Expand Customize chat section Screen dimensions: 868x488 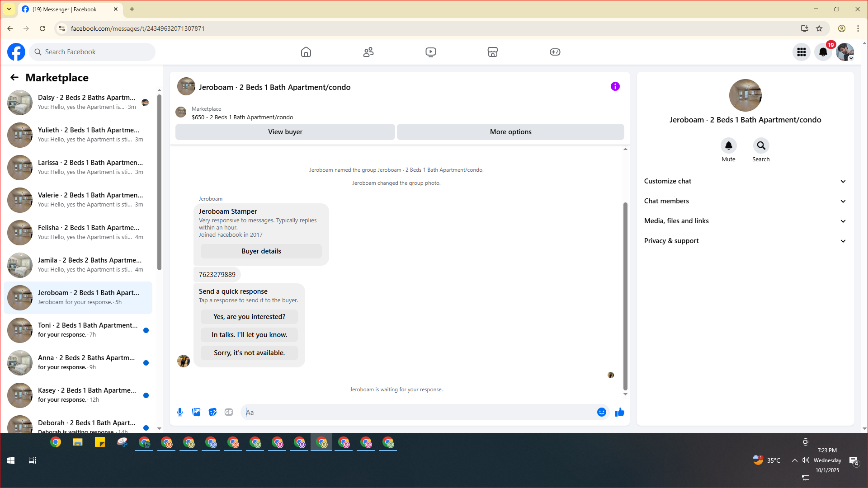pos(745,181)
